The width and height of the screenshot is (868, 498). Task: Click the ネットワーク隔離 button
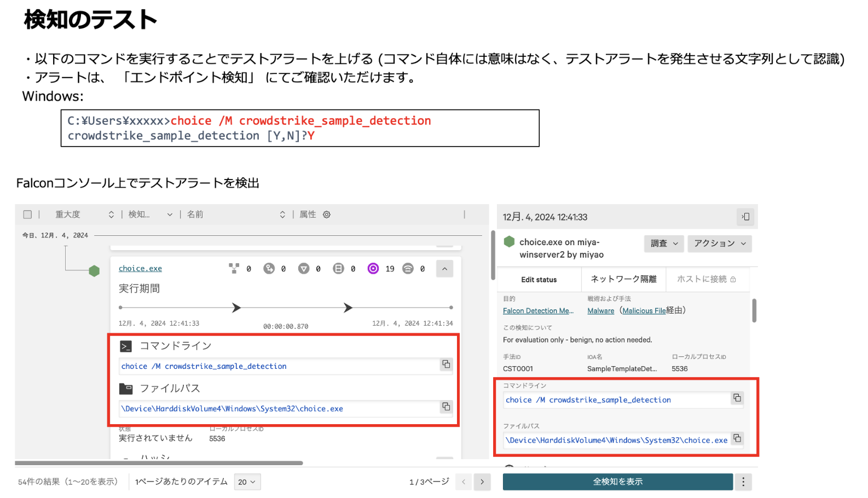tap(623, 280)
